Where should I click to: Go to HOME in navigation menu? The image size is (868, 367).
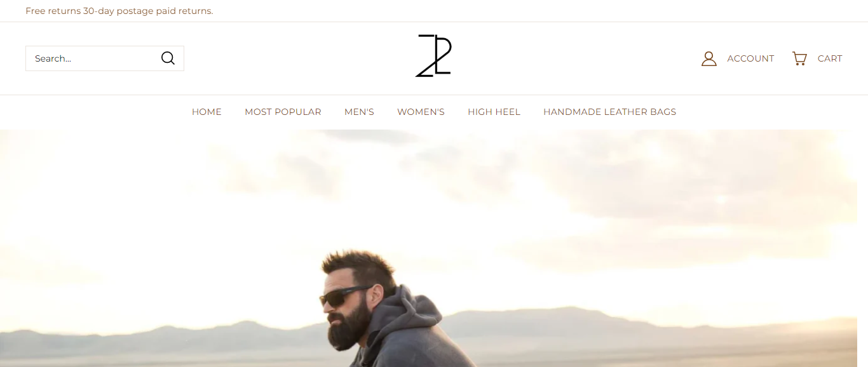click(x=207, y=112)
